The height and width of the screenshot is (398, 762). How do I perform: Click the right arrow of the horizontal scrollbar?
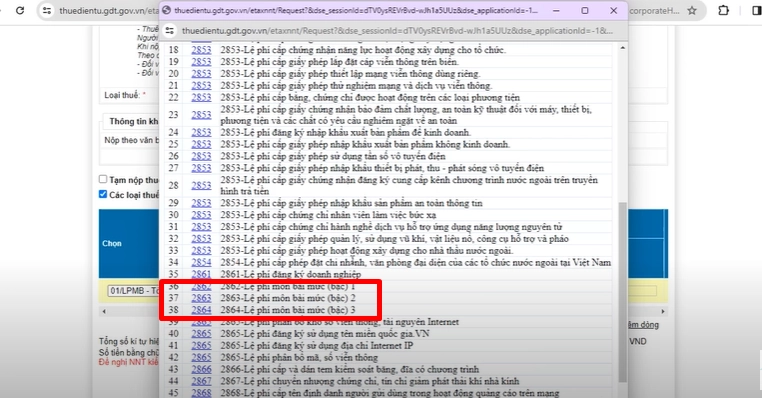point(663,311)
